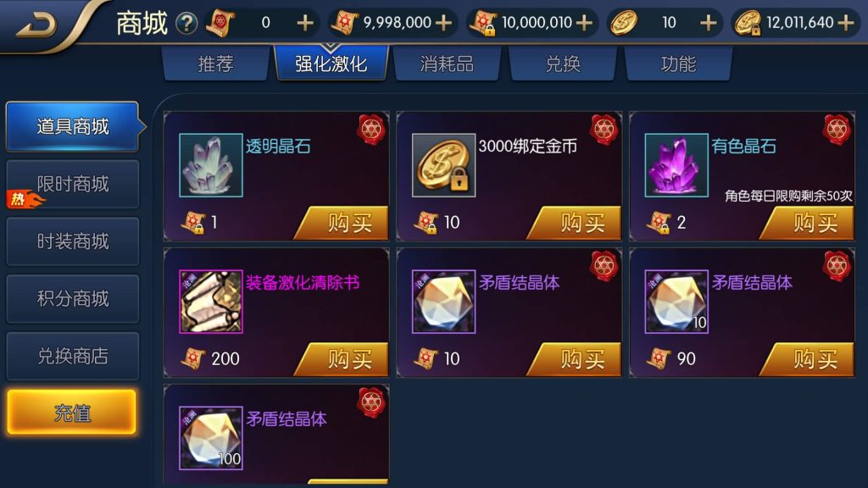
Task: Open 限时商城 in the sidebar
Action: [73, 184]
